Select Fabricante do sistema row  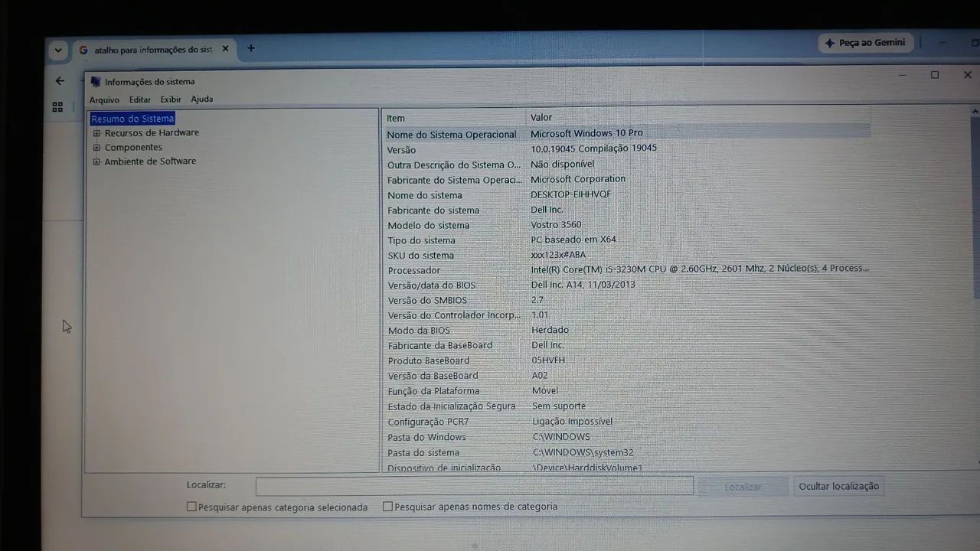coord(626,210)
